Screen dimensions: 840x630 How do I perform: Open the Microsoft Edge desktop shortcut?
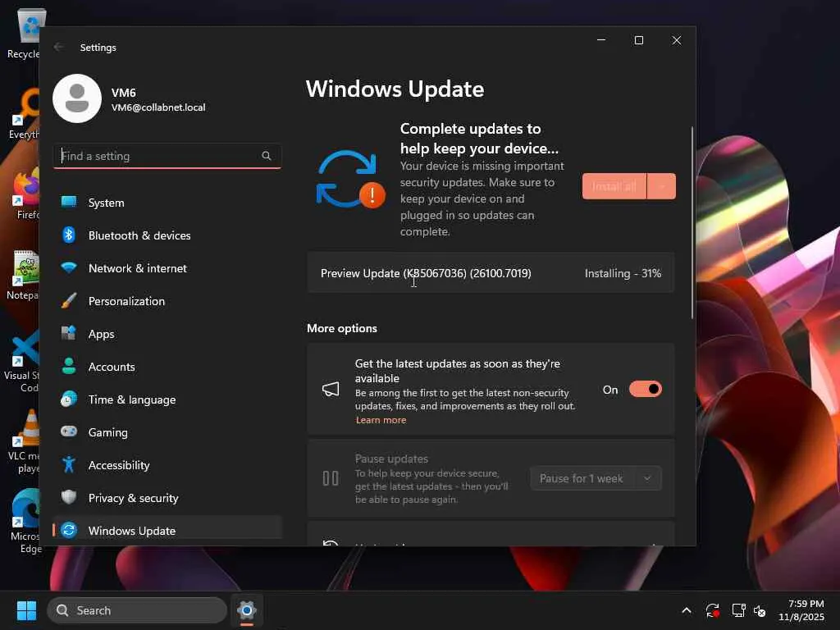coord(25,521)
